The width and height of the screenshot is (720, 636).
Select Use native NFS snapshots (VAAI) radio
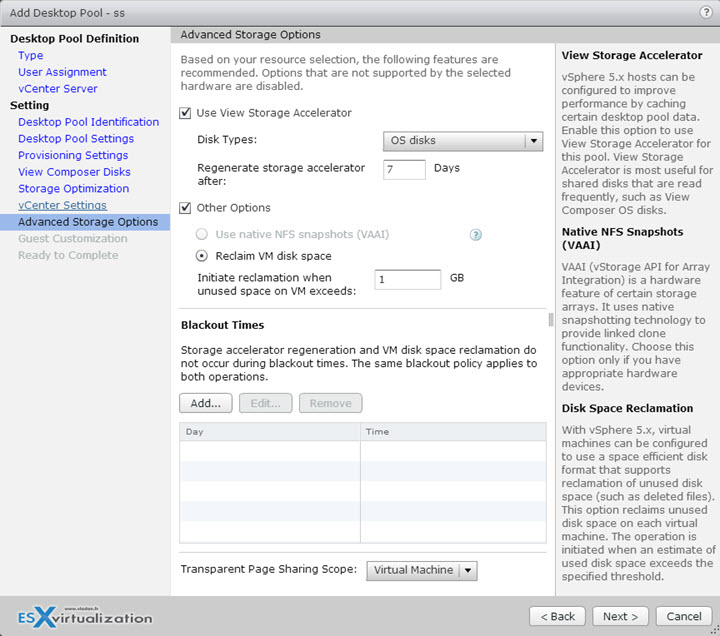pos(202,234)
